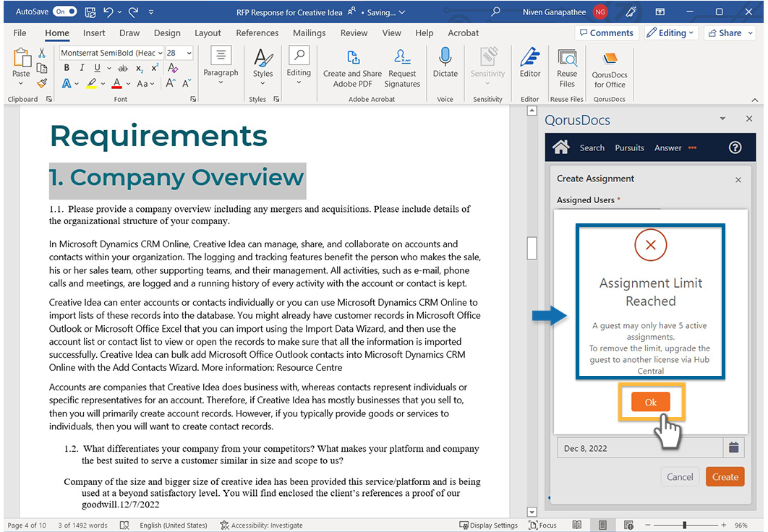Select the Mailings ribbon tab

[x=309, y=33]
